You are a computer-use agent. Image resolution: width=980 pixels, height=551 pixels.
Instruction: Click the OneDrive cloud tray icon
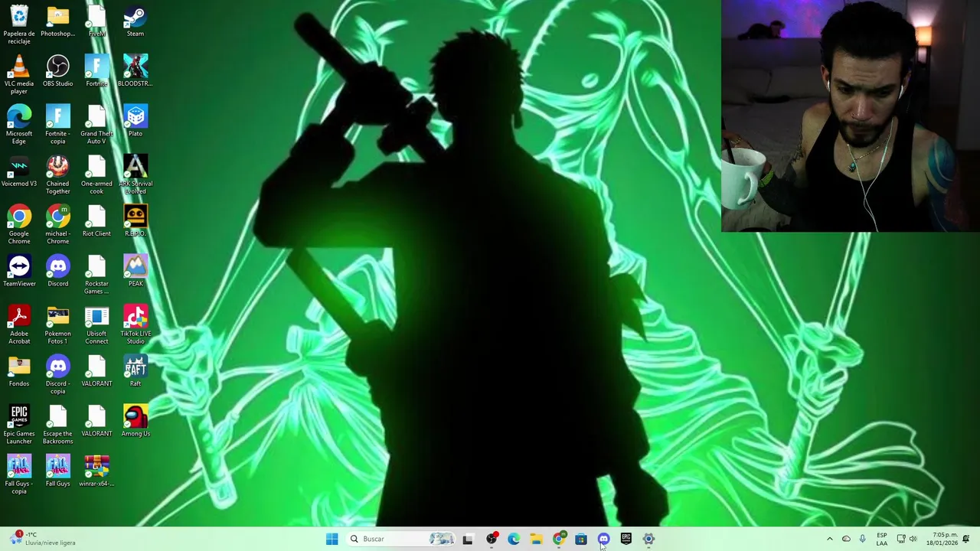click(x=846, y=539)
